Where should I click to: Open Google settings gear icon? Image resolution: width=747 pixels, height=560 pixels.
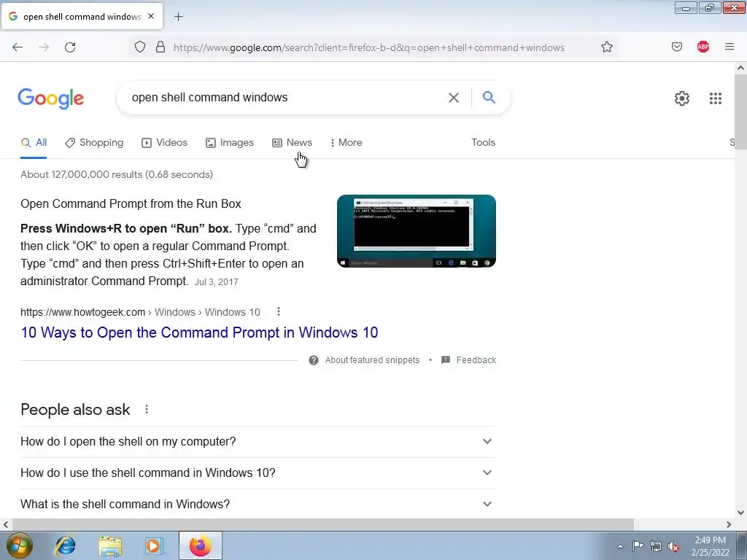point(682,98)
